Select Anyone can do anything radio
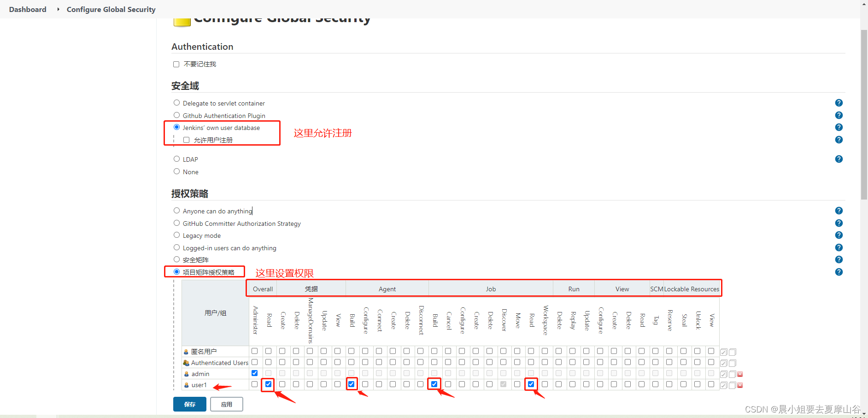 click(176, 211)
